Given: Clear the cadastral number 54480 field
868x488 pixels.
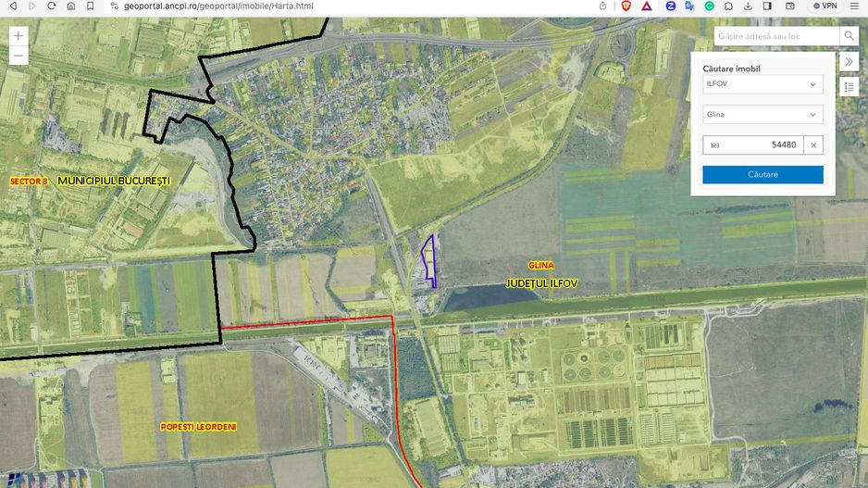Looking at the screenshot, I should pyautogui.click(x=813, y=145).
